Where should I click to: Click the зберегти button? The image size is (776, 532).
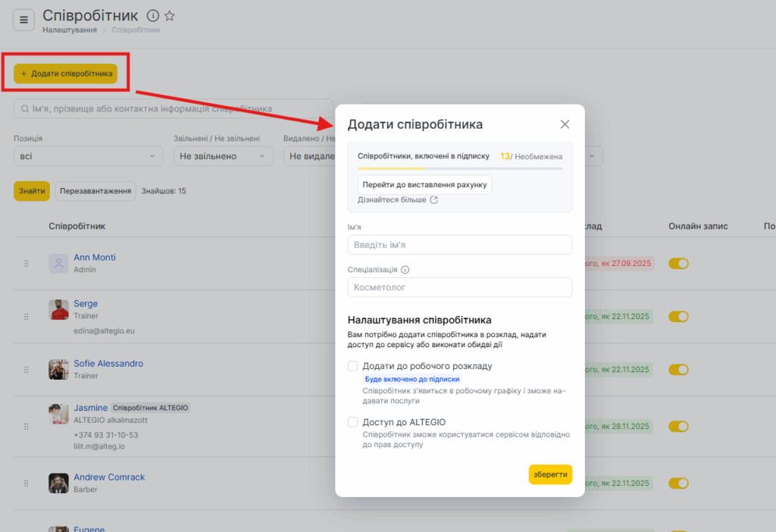click(x=550, y=474)
